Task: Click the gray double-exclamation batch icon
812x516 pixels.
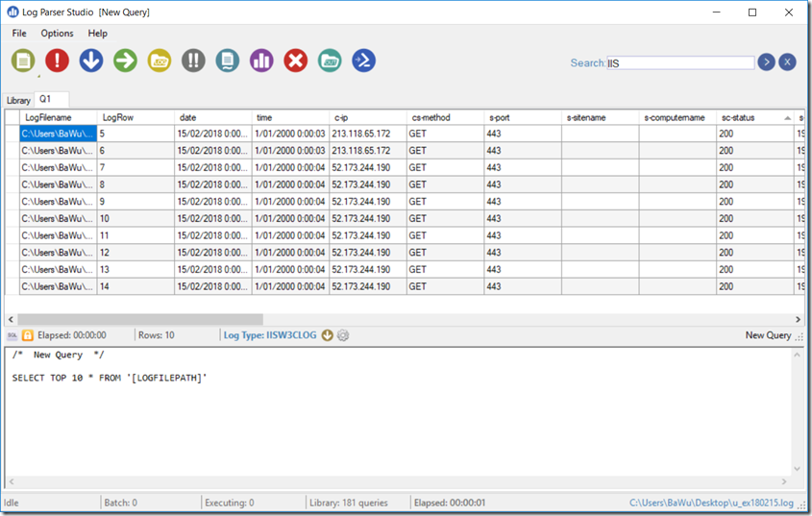Action: point(193,61)
